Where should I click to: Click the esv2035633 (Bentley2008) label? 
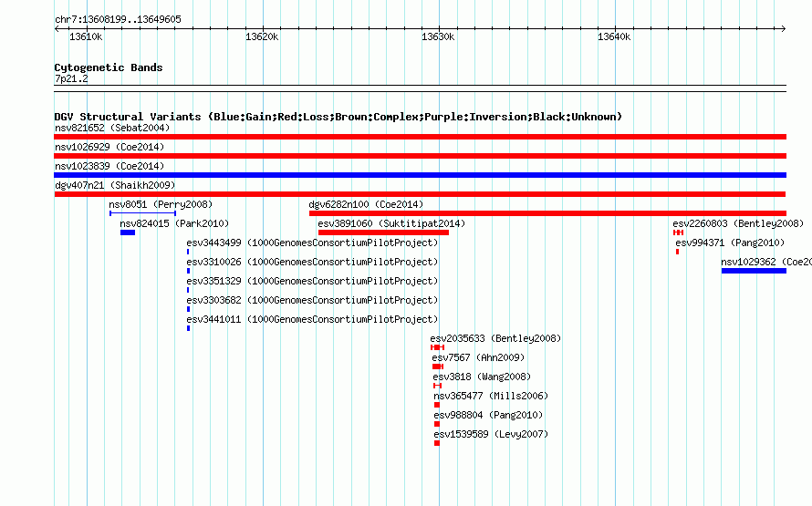495,338
